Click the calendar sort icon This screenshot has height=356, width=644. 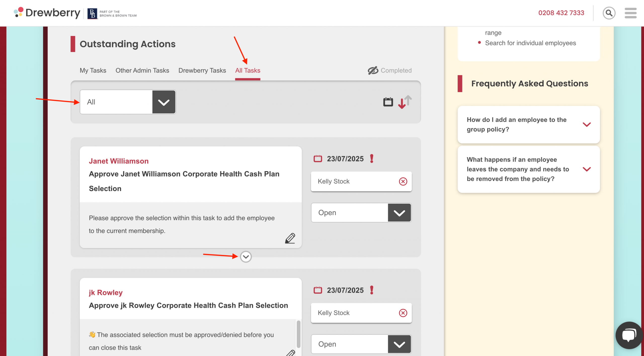point(388,102)
